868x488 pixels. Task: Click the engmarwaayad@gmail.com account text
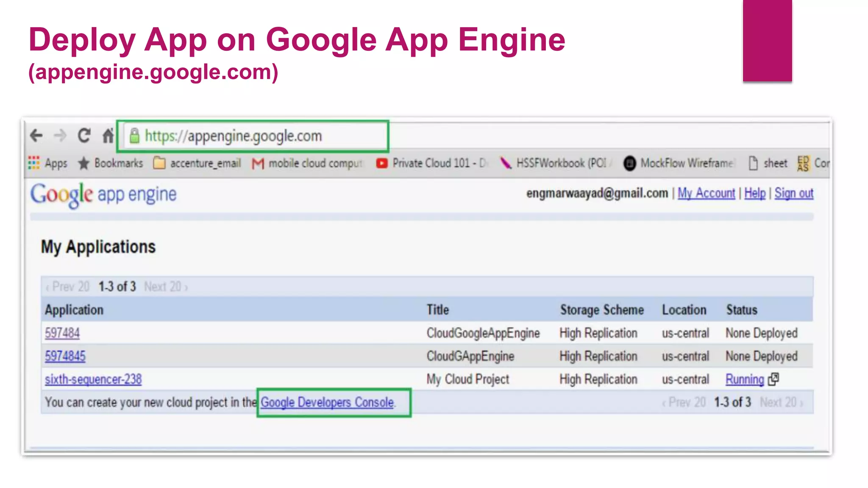[597, 193]
